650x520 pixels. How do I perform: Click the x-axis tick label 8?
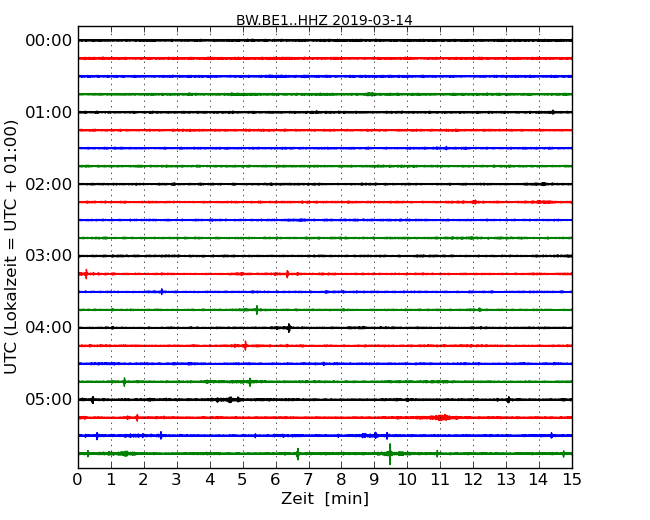[342, 480]
